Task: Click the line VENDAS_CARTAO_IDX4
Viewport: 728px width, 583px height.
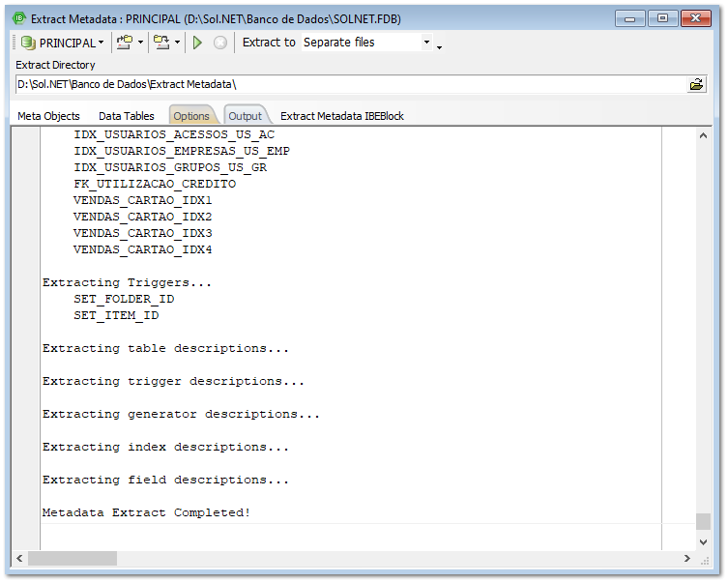Action: pyautogui.click(x=142, y=249)
